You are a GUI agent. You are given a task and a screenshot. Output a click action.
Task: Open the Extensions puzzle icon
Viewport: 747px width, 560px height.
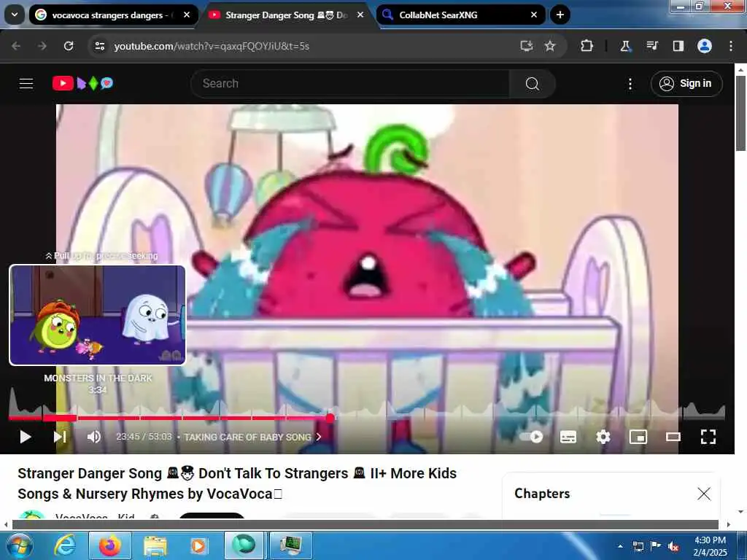587,46
